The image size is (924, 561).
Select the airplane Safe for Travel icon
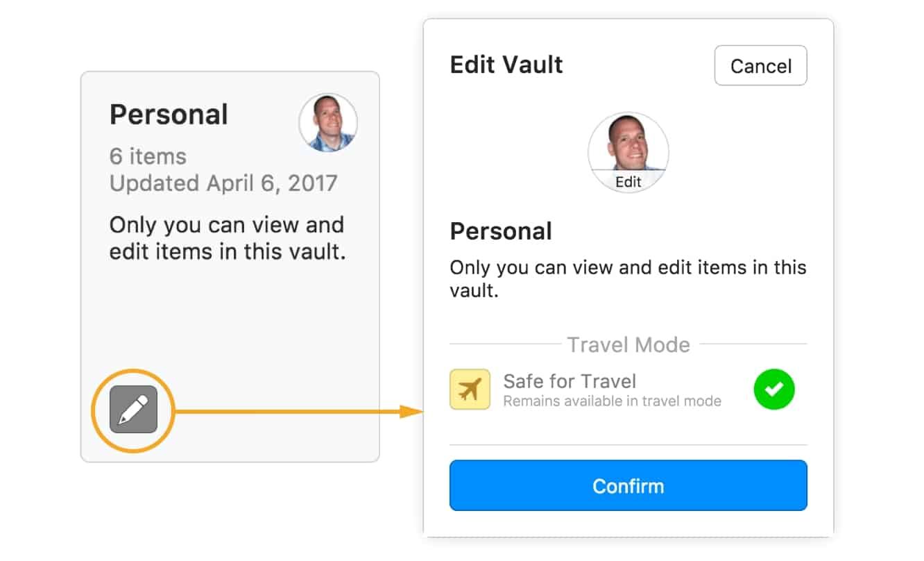coord(470,390)
